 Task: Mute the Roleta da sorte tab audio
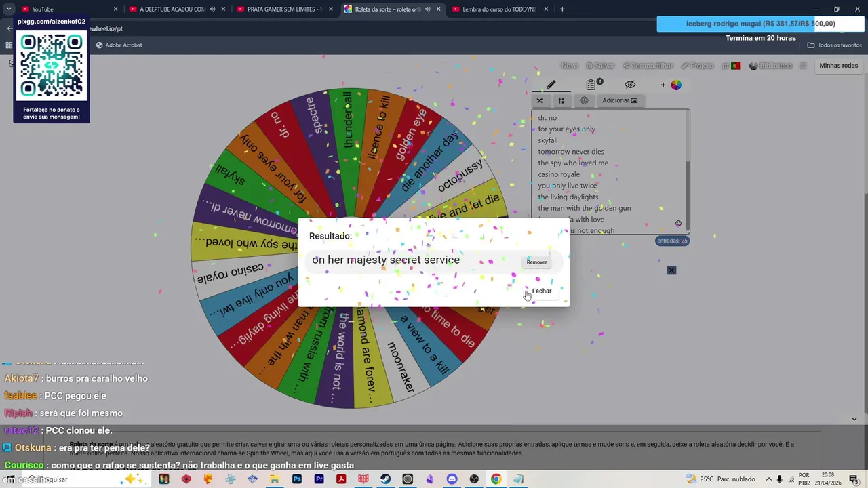coord(427,9)
